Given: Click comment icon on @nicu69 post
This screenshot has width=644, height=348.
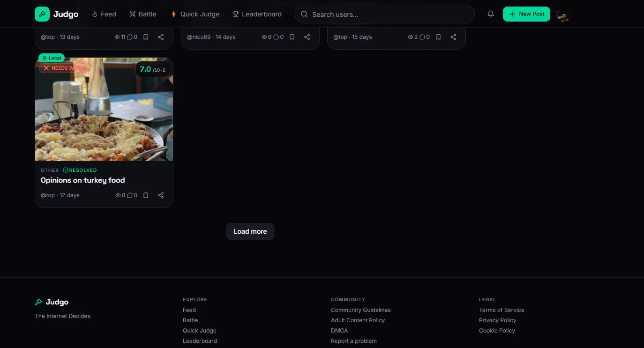Looking at the screenshot, I should [x=276, y=37].
